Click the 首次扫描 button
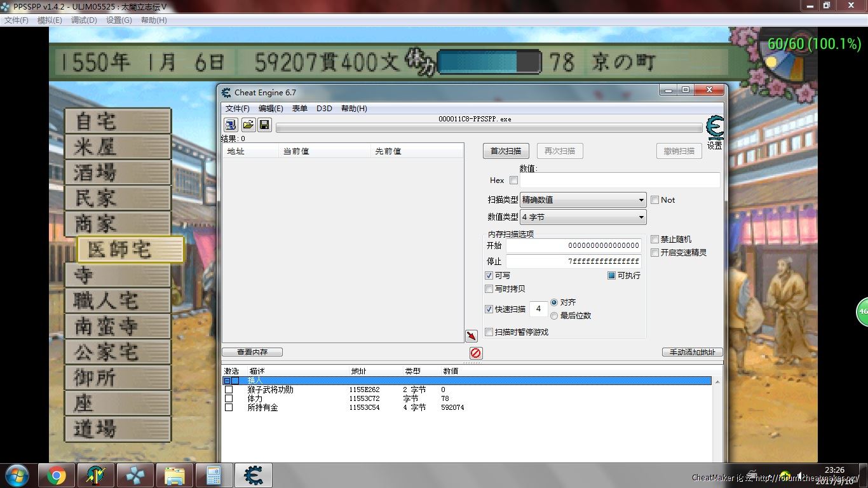Viewport: 868px width, 488px height. coord(506,151)
